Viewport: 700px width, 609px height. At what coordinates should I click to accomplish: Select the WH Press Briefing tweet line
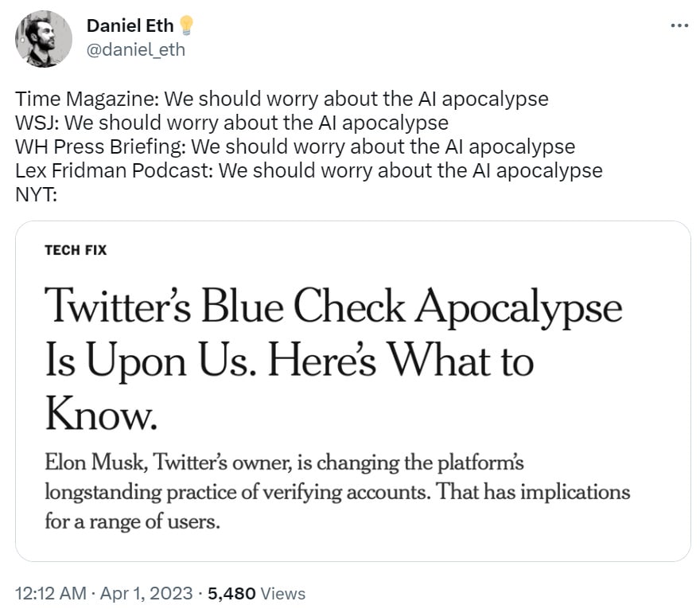tap(294, 147)
